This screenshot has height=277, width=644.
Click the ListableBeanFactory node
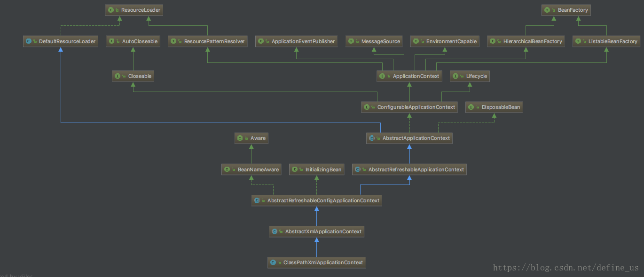(x=606, y=41)
